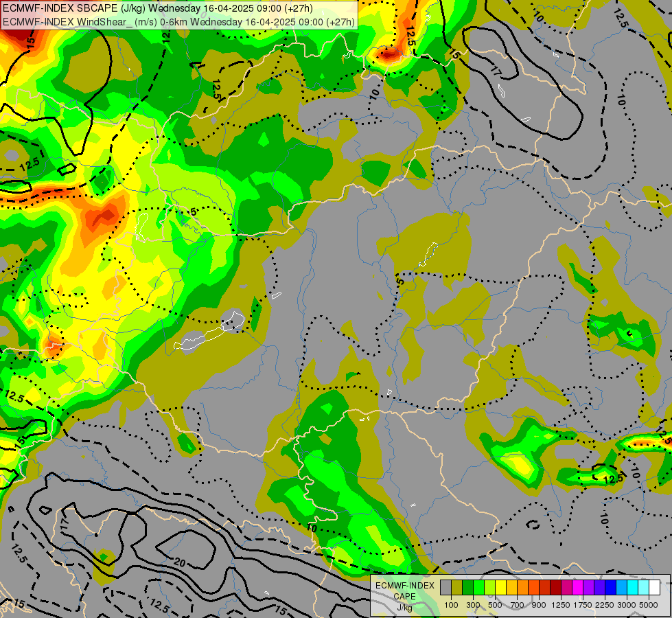672x618 pixels.
Task: Choose the orange-red swatch ending at 900
Action: coord(533,588)
